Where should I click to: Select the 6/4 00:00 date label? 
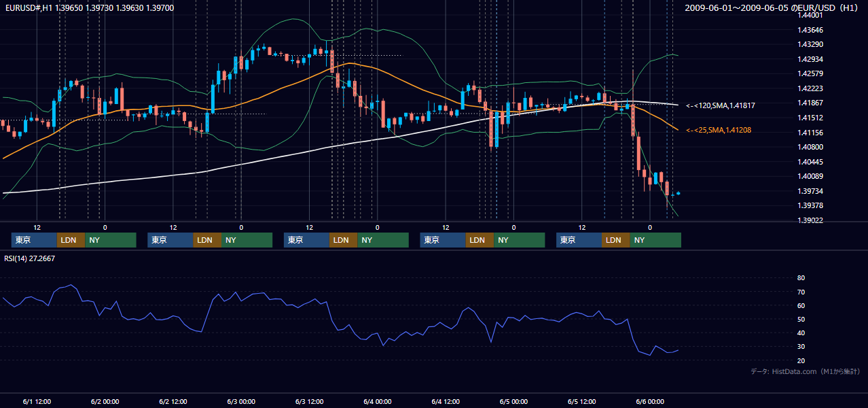(378, 402)
